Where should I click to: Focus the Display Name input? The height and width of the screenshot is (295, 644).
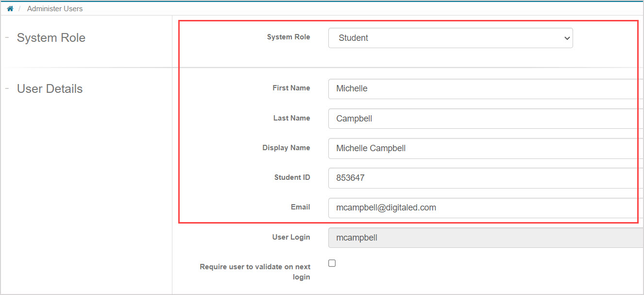pyautogui.click(x=437, y=148)
